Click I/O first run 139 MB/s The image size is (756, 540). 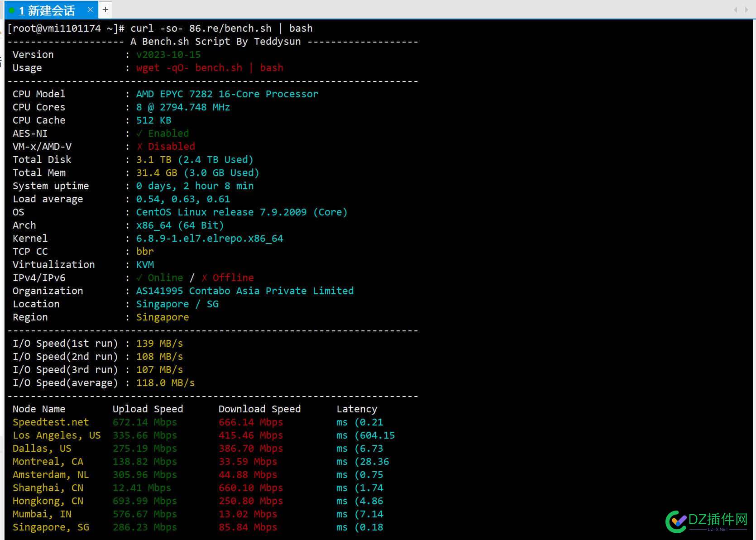(160, 343)
